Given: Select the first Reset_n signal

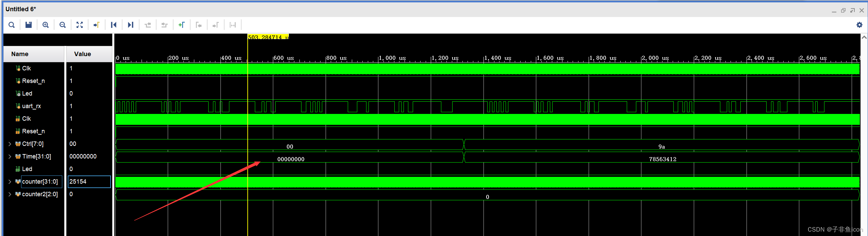Looking at the screenshot, I should 34,81.
